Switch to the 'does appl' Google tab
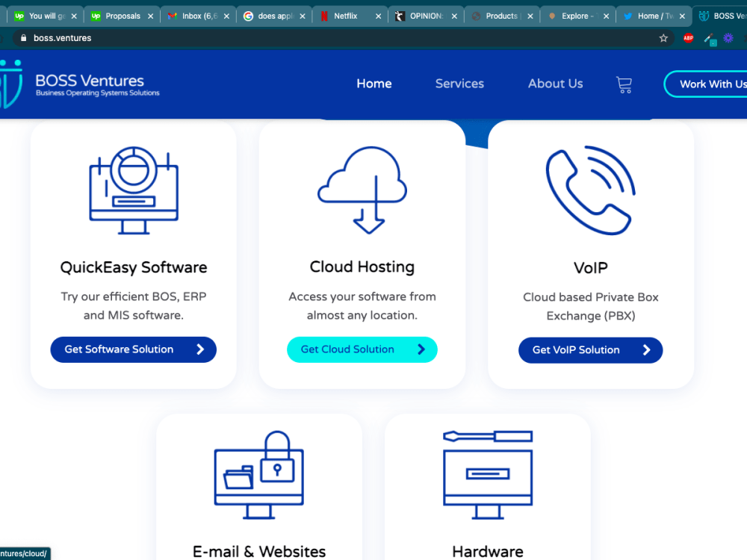 click(x=275, y=16)
